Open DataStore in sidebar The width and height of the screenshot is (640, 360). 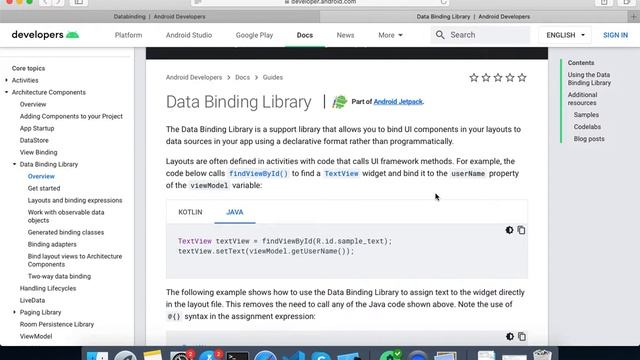coord(34,140)
